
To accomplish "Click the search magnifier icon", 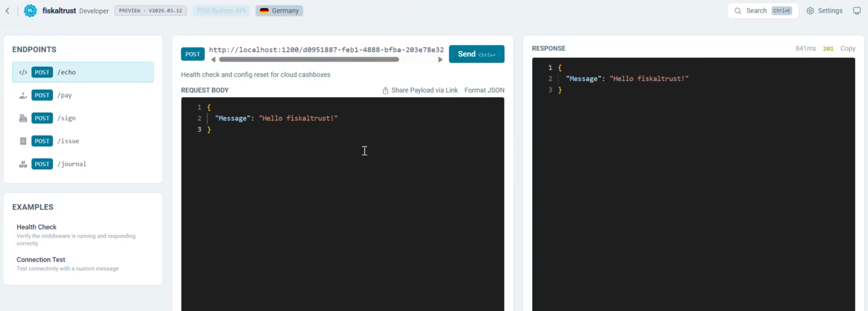I will click(x=737, y=11).
